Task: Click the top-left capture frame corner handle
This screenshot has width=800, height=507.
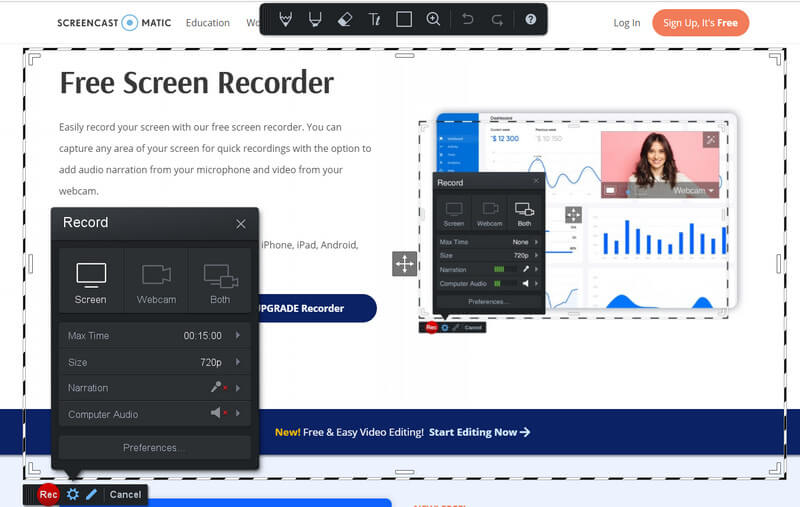Action: pos(34,60)
